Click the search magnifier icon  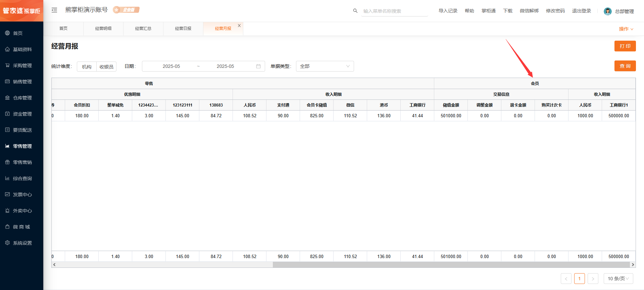355,11
